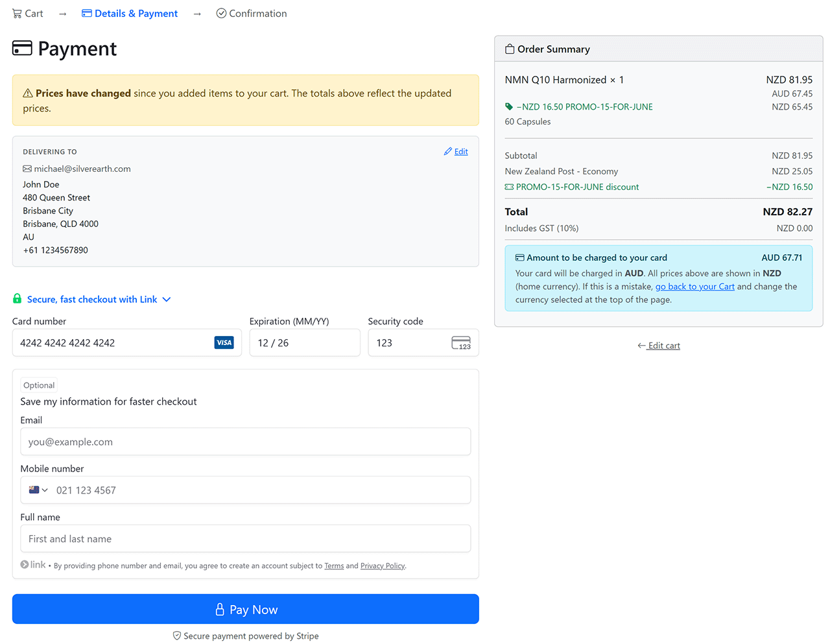
Task: Click the michael@silverearth.com email text
Action: pyautogui.click(x=82, y=169)
